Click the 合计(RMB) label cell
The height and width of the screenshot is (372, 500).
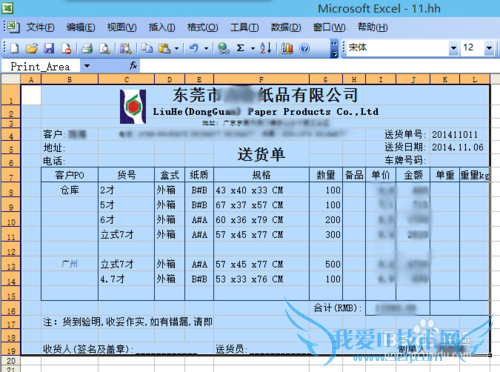coord(337,308)
